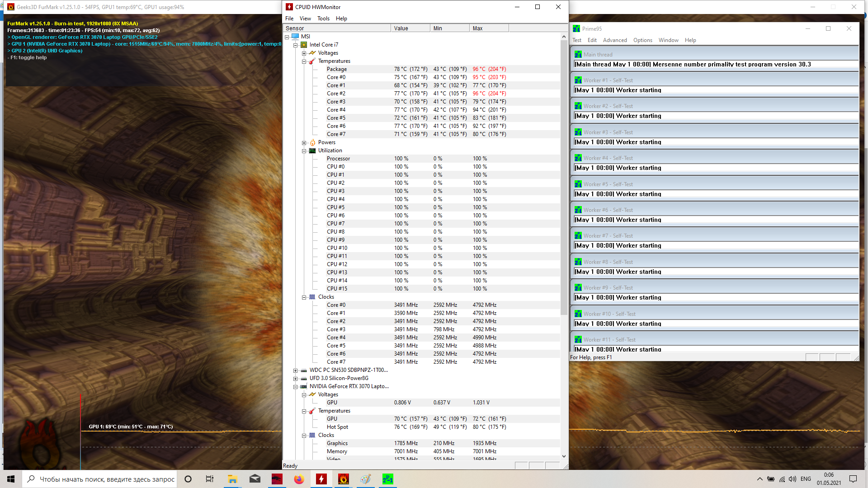Open Mail app from the taskbar
The image size is (868, 488).
tap(255, 479)
